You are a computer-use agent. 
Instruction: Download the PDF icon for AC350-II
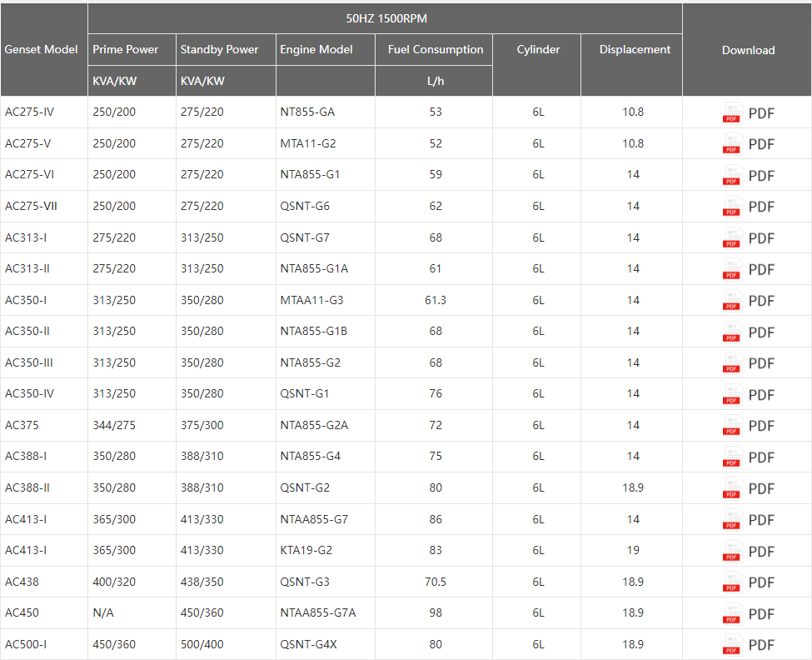pos(732,332)
